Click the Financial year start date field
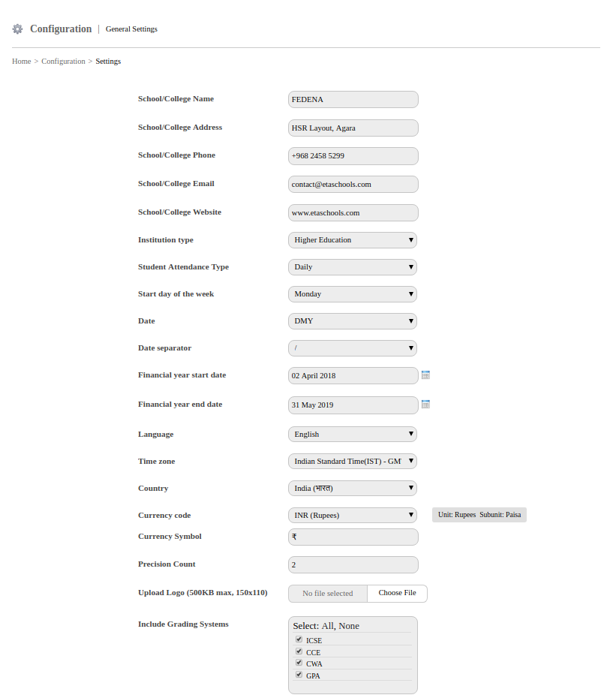 pyautogui.click(x=353, y=376)
